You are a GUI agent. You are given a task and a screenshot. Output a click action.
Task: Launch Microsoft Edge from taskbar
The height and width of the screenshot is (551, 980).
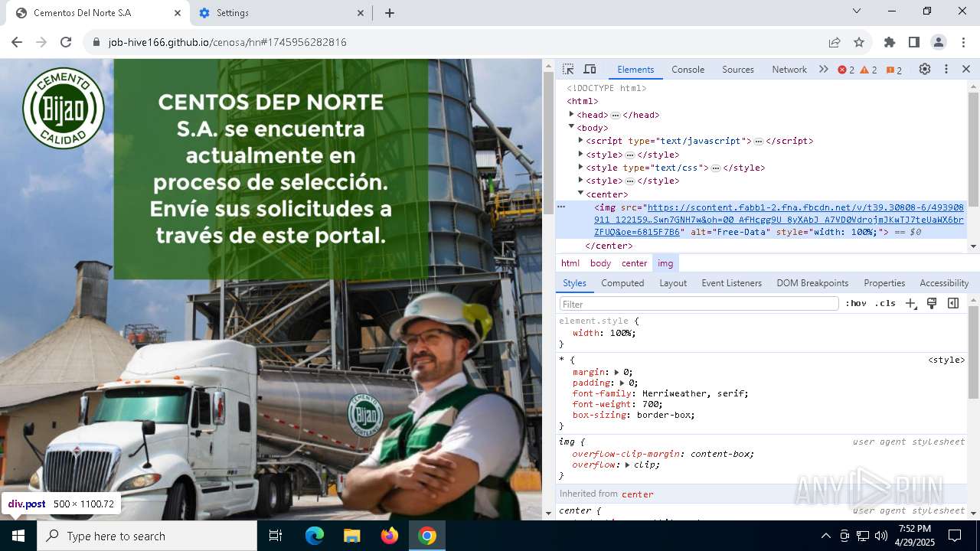tap(315, 536)
